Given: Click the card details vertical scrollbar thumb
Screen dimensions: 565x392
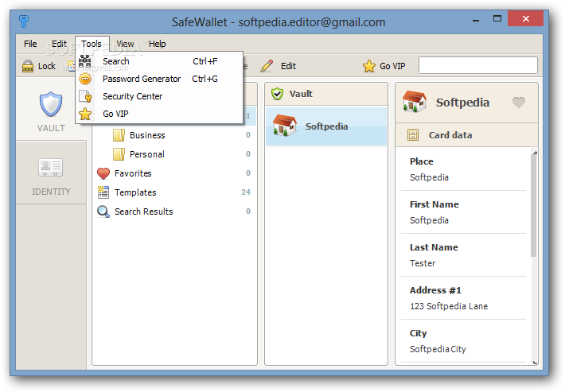Looking at the screenshot, I should [534, 206].
